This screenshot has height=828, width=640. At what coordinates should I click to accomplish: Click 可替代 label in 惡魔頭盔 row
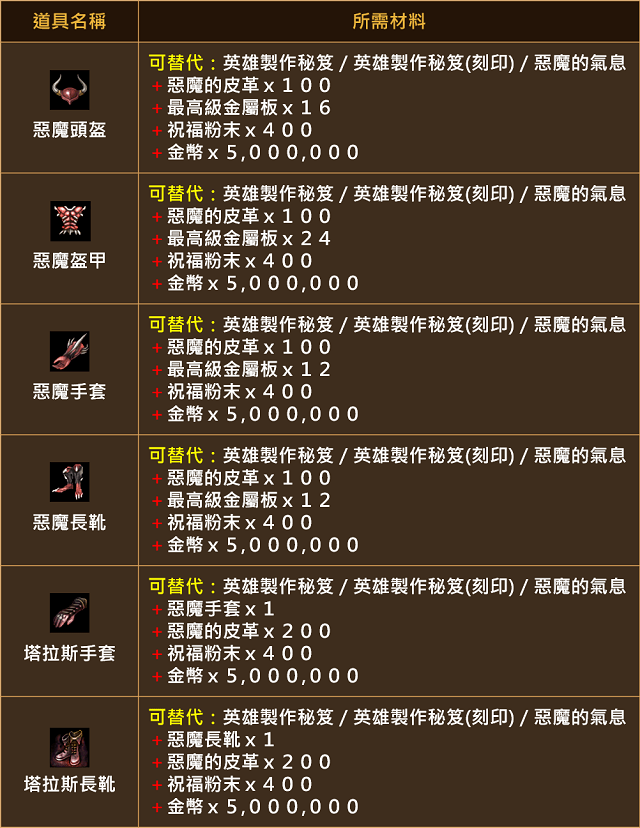coord(176,63)
